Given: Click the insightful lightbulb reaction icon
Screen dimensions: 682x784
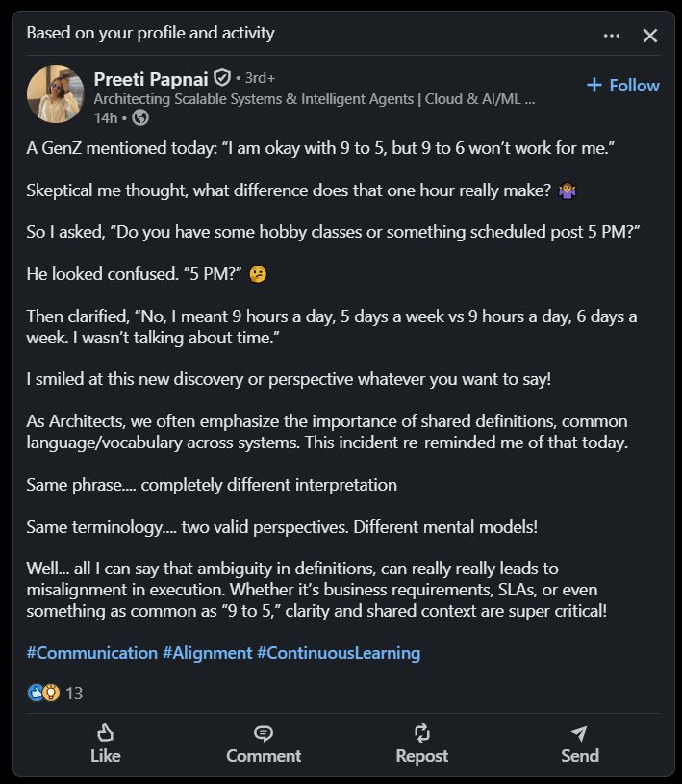Looking at the screenshot, I should [x=51, y=693].
